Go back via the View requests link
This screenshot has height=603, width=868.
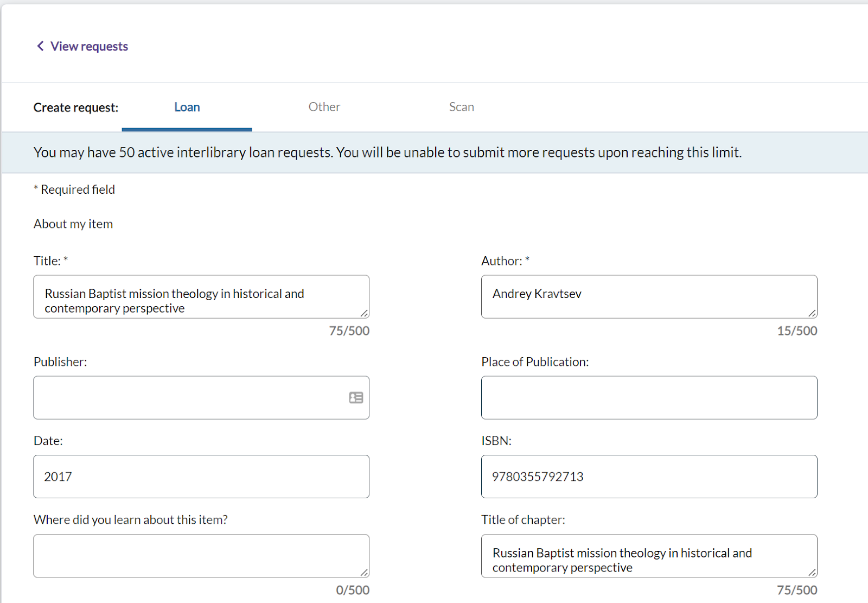pyautogui.click(x=89, y=47)
